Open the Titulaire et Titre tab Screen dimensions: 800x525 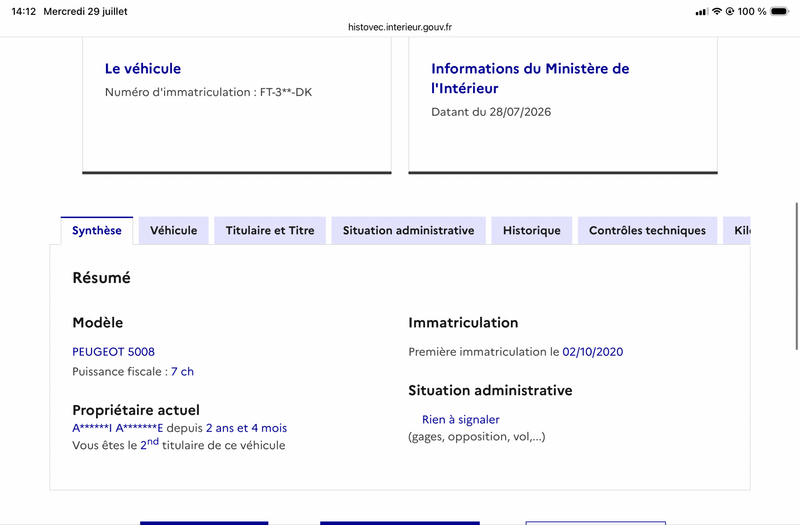tap(270, 231)
